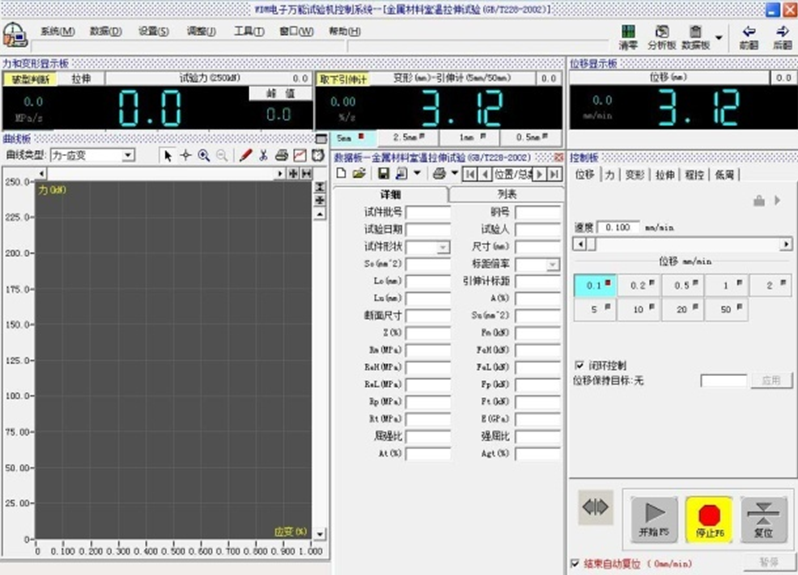Click the 清零 zero reset icon

pyautogui.click(x=628, y=37)
